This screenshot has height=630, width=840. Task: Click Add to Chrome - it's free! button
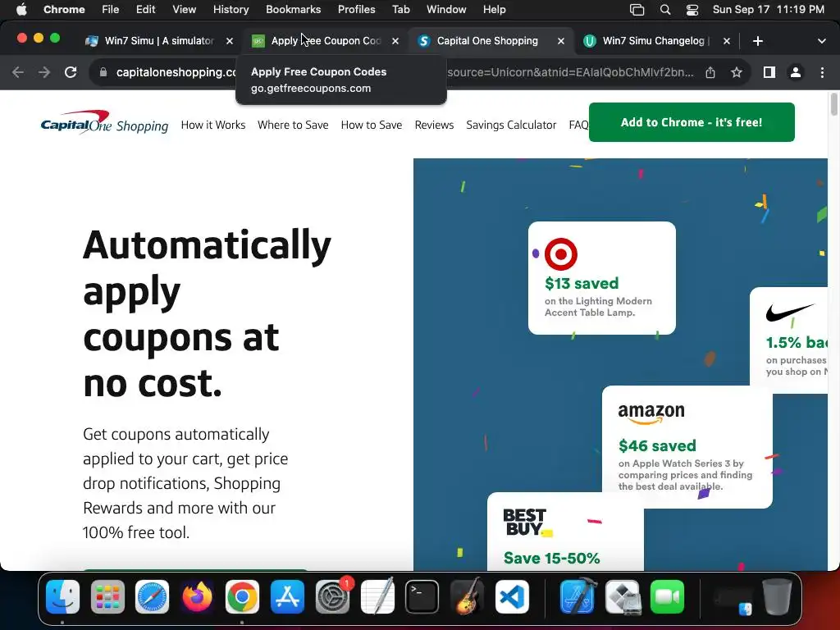692,122
